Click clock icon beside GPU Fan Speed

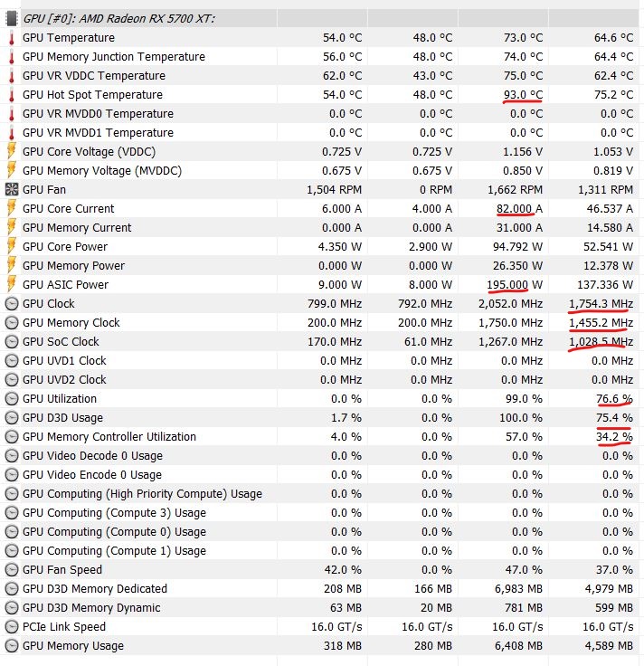point(12,569)
